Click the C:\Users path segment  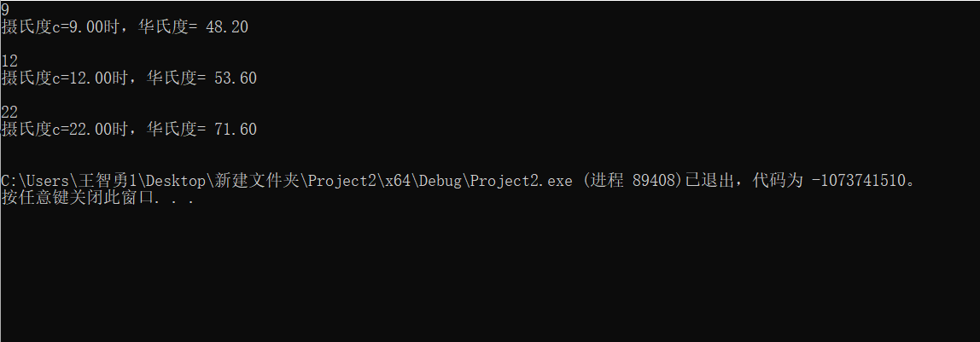point(31,181)
